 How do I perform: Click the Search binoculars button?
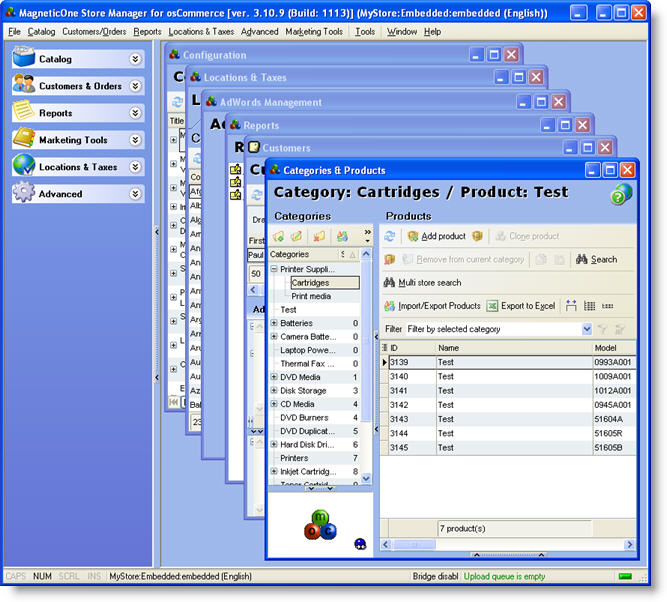click(596, 259)
